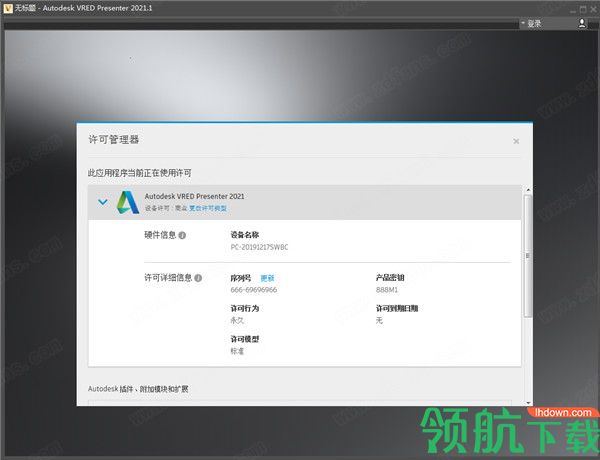Click the Autodesk VRED Presenter 2021 title
Screen dimensions: 600x460
point(194,196)
